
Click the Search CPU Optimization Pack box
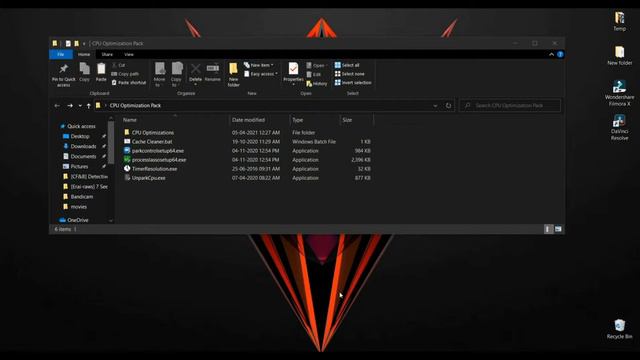point(510,105)
